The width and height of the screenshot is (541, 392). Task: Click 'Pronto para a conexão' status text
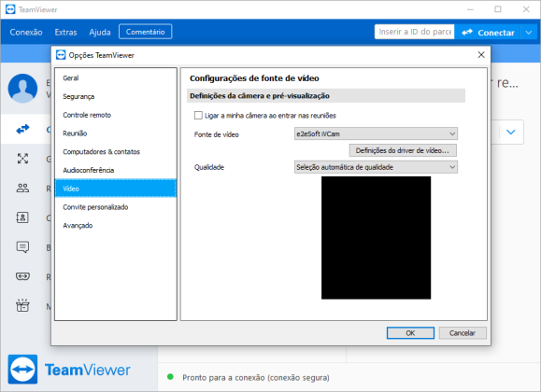[256, 377]
